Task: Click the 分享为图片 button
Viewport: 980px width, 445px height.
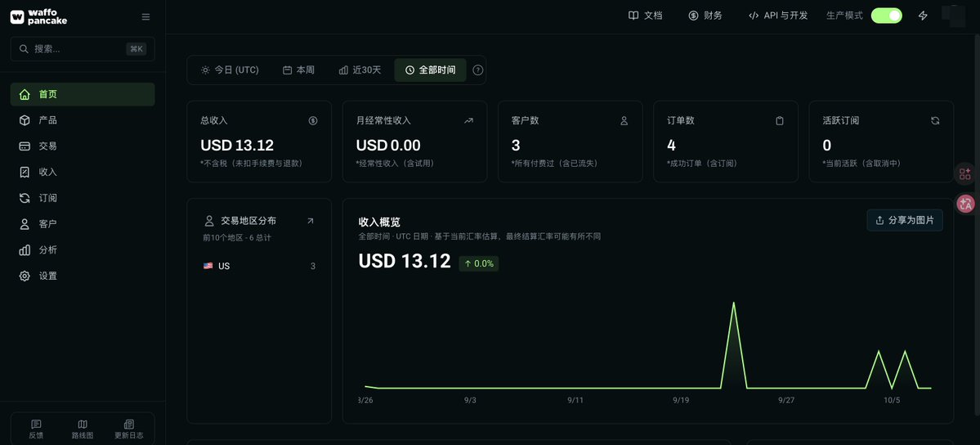Action: (904, 220)
